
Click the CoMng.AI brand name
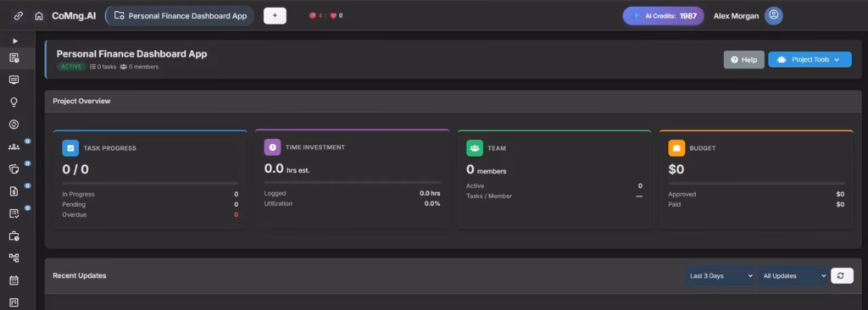point(74,16)
